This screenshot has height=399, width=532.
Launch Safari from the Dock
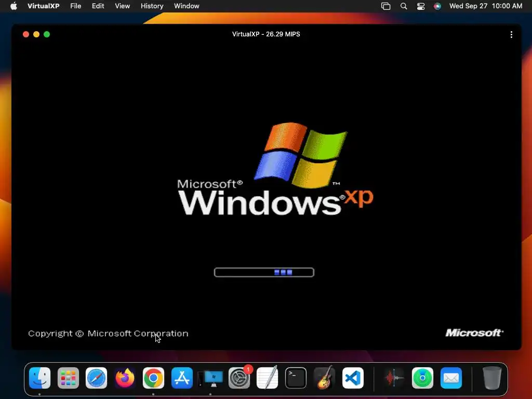click(96, 378)
